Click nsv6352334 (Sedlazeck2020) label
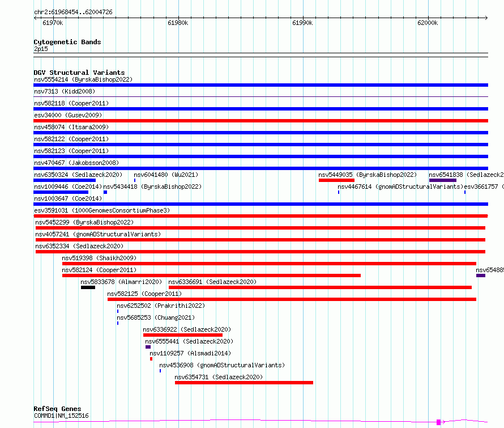Screen dimensions: 504x428 (79, 246)
